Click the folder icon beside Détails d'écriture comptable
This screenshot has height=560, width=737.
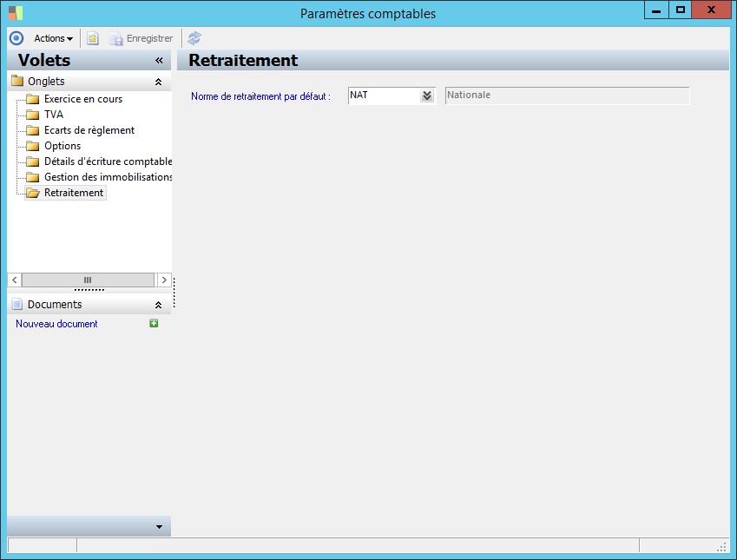click(32, 161)
